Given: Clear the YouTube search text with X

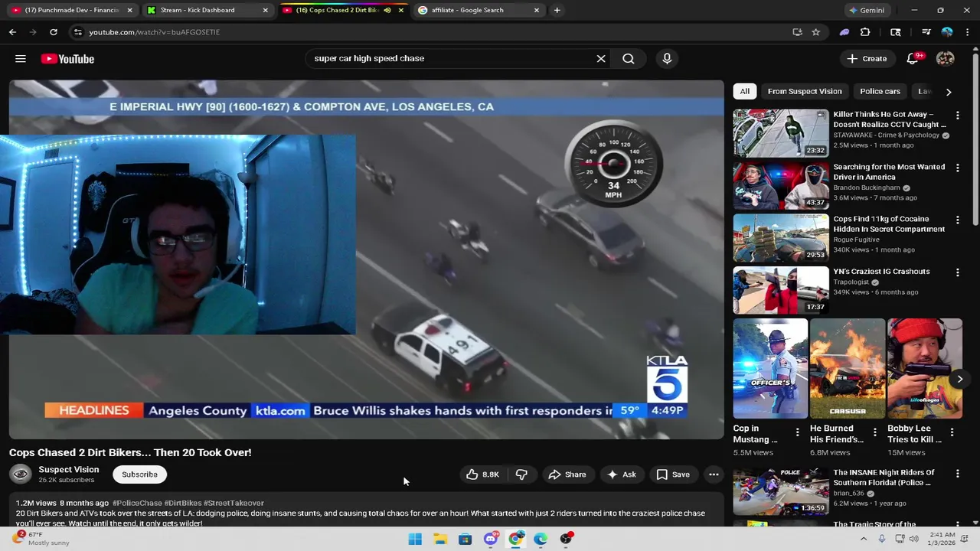Looking at the screenshot, I should point(601,58).
